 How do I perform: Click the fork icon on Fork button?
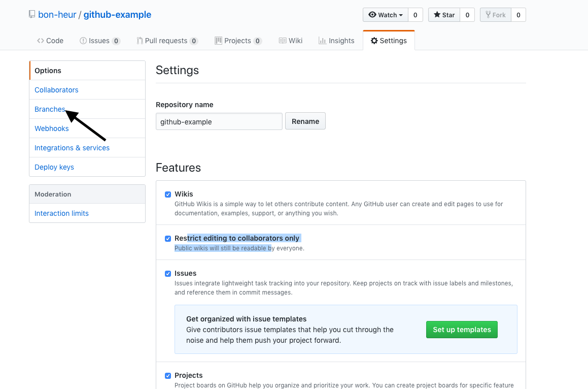point(489,15)
